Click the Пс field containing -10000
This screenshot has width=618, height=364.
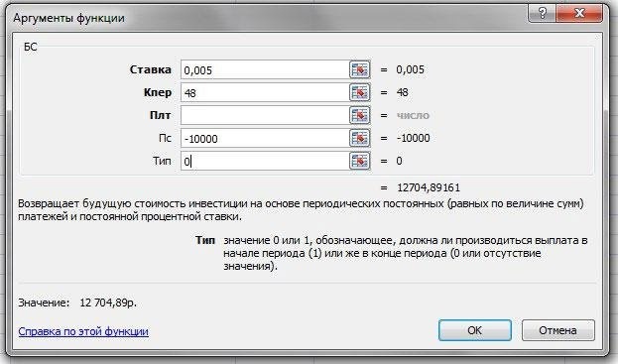tap(265, 138)
